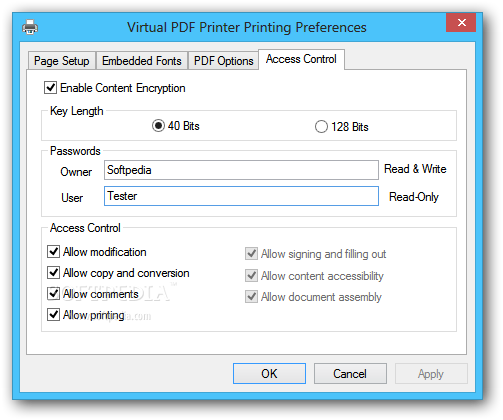Uncheck Enable Content Encryption
Screen dimensions: 503x420
(50, 88)
